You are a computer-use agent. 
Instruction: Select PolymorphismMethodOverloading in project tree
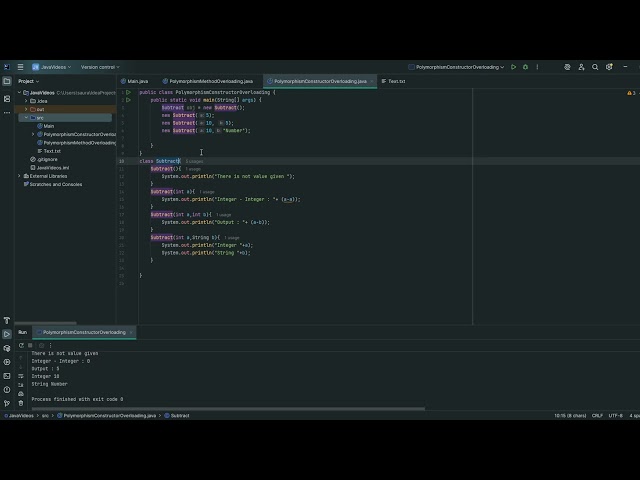76,143
